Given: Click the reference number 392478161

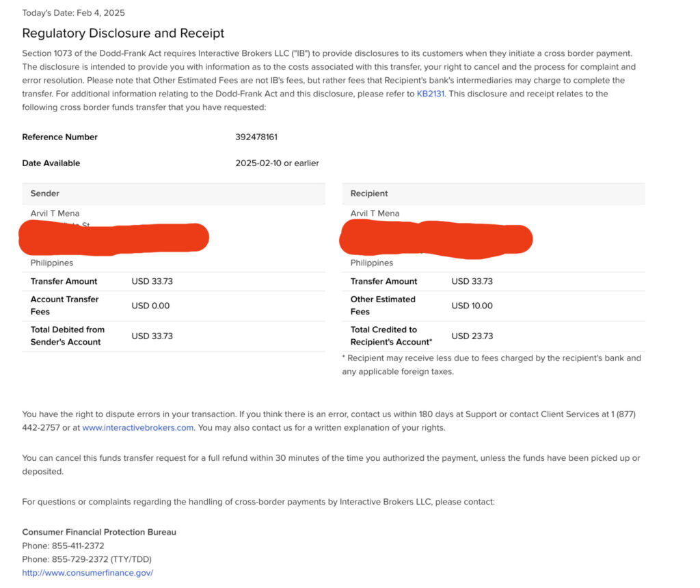Looking at the screenshot, I should [256, 137].
